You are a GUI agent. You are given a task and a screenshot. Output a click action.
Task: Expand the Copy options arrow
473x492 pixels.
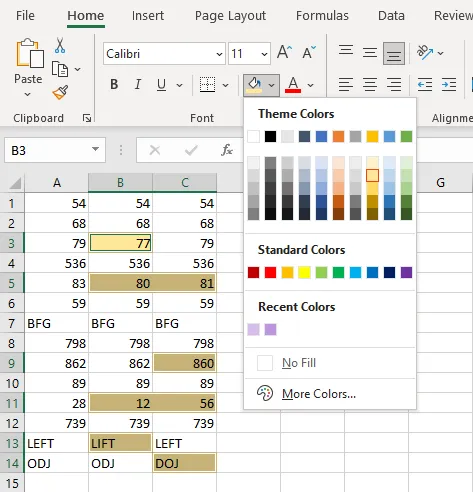tap(78, 69)
